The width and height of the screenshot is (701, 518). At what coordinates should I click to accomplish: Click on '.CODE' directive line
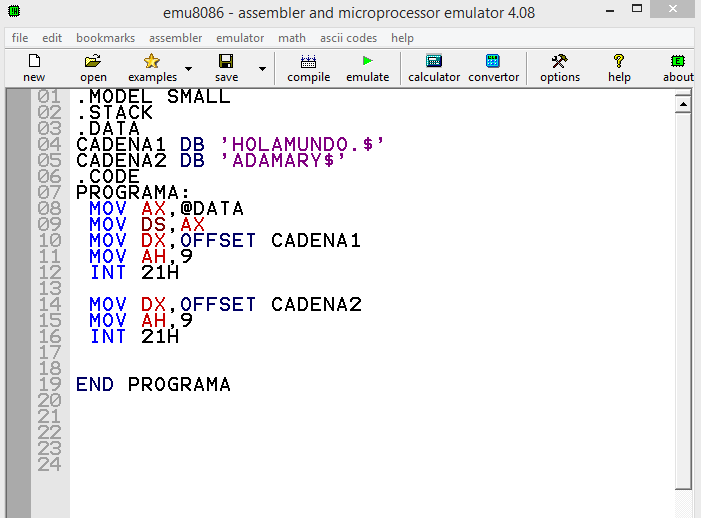coord(108,177)
